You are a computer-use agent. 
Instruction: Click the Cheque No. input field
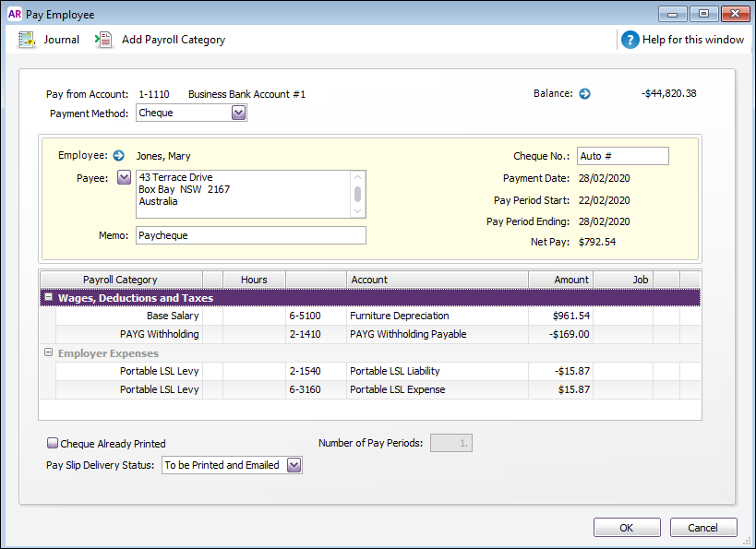pyautogui.click(x=622, y=156)
